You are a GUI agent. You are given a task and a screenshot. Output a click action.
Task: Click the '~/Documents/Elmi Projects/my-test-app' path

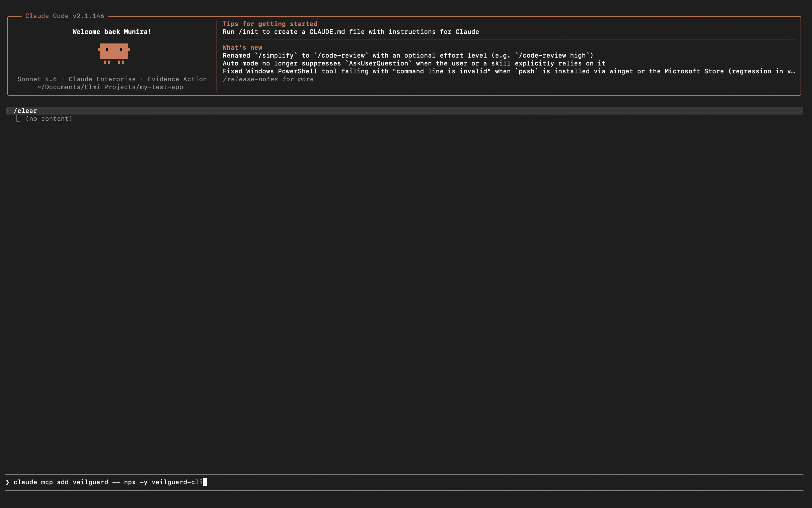[x=110, y=87]
